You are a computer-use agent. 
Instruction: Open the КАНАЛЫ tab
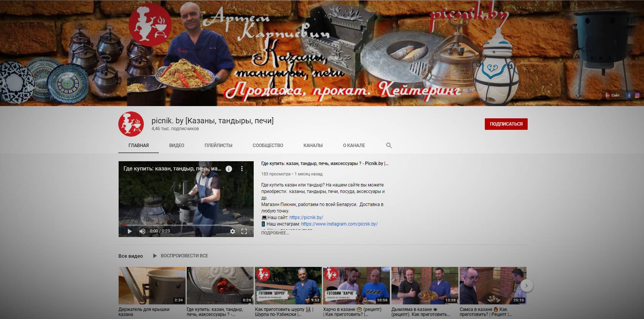point(313,146)
